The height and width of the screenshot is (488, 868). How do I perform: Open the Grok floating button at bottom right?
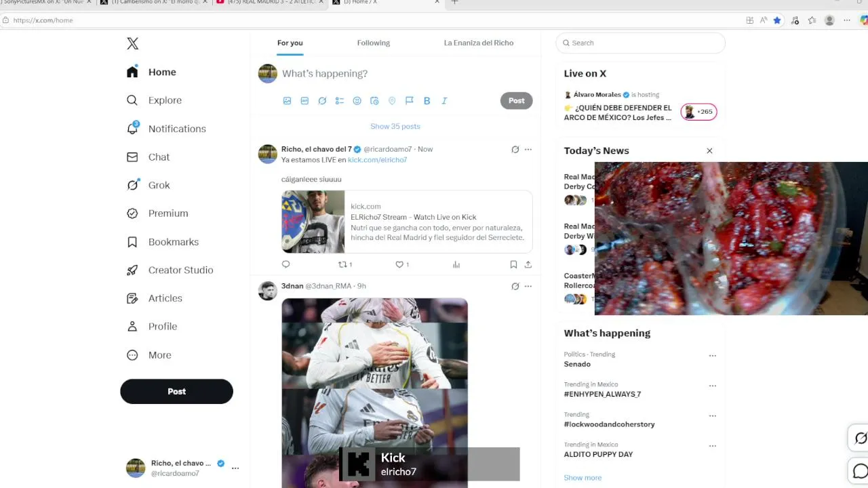860,439
